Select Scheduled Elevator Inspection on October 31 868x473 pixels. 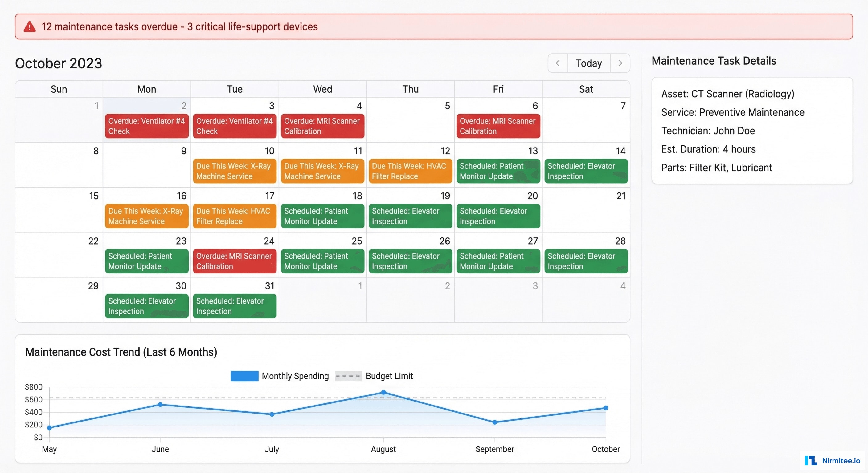click(x=235, y=306)
